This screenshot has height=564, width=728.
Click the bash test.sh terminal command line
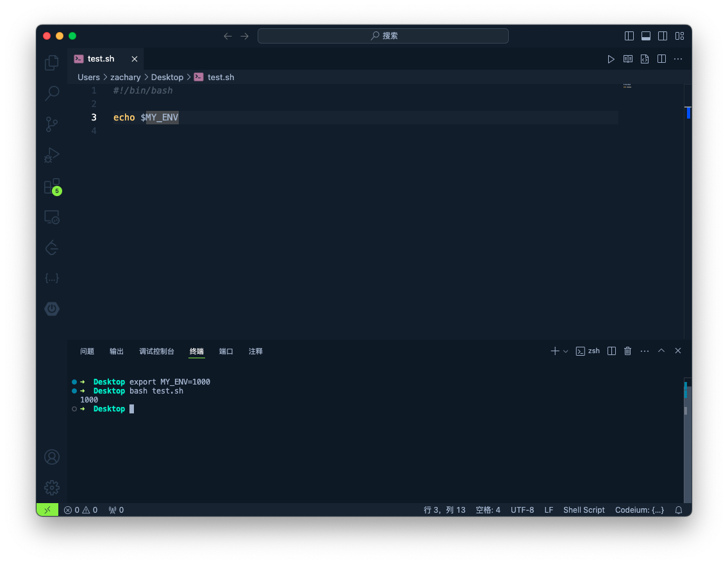156,392
